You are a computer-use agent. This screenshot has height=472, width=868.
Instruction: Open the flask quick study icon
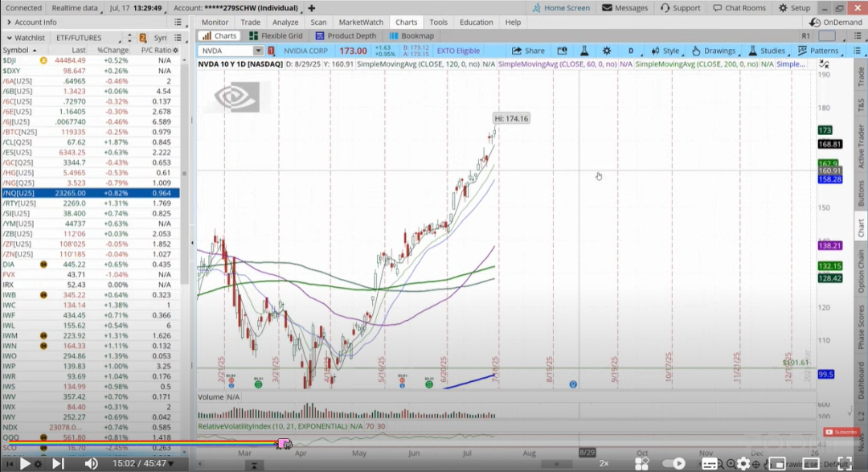[584, 51]
